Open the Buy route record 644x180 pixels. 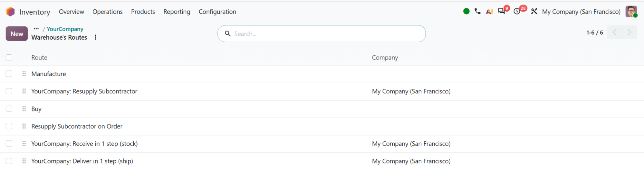(x=36, y=109)
